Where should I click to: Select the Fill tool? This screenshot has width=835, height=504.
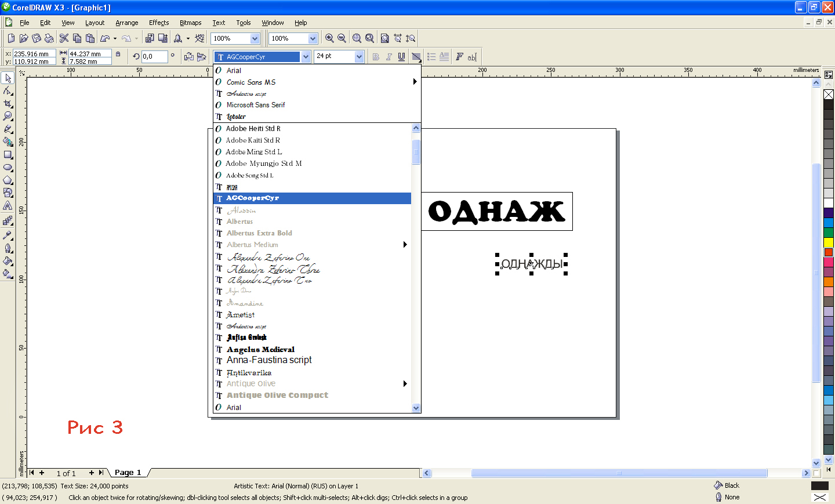click(x=8, y=261)
